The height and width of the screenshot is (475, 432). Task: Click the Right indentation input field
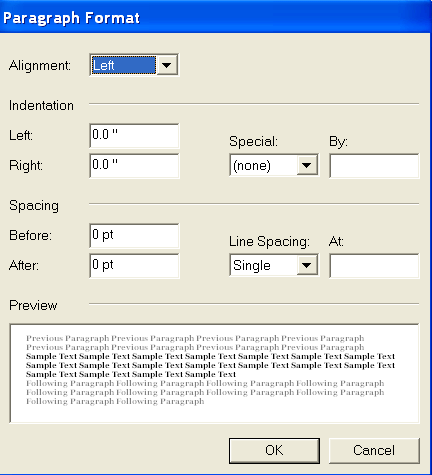click(x=134, y=166)
